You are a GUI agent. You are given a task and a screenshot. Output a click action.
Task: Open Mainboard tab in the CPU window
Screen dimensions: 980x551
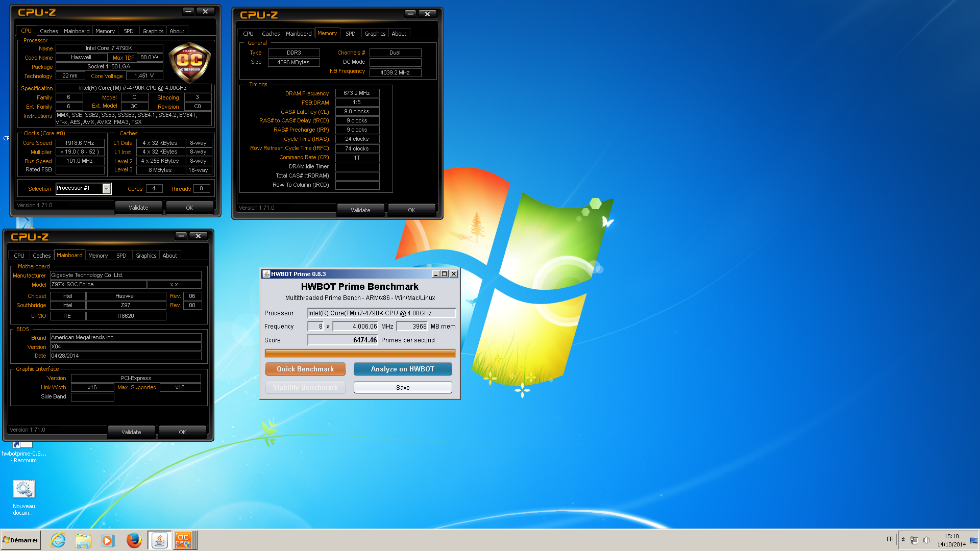pos(77,31)
